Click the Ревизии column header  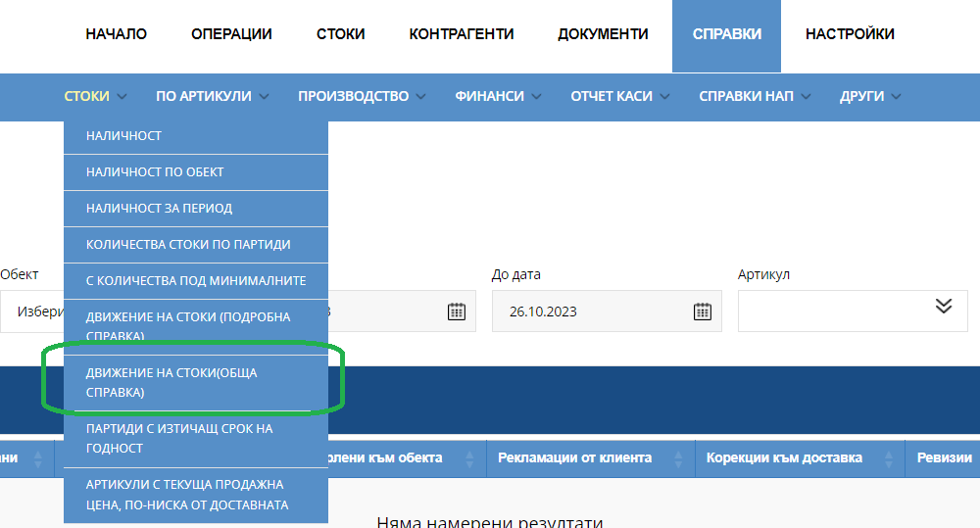(943, 458)
